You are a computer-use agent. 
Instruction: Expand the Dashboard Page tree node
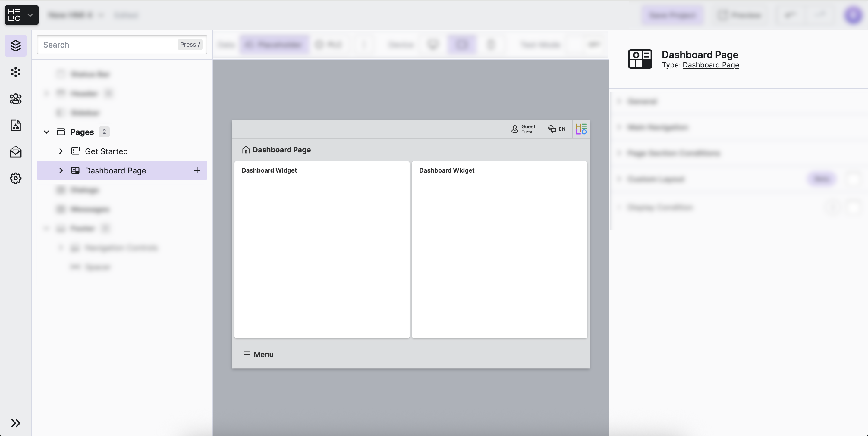click(x=61, y=170)
